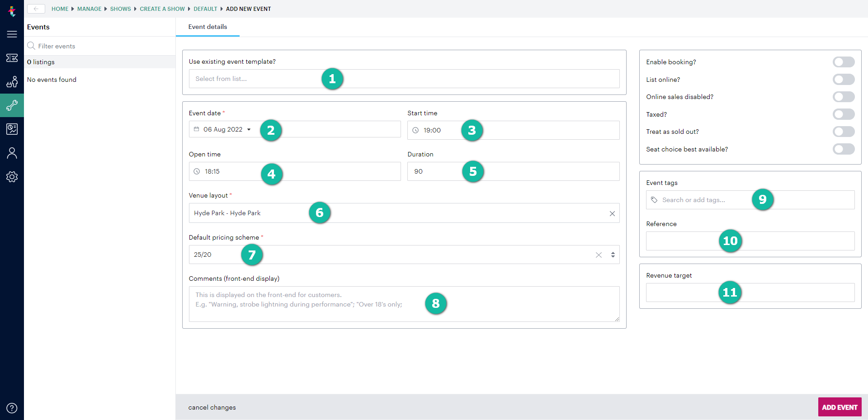Viewport: 868px width, 420px height.
Task: Clear the Hyde Park venue layout selection
Action: pos(612,213)
